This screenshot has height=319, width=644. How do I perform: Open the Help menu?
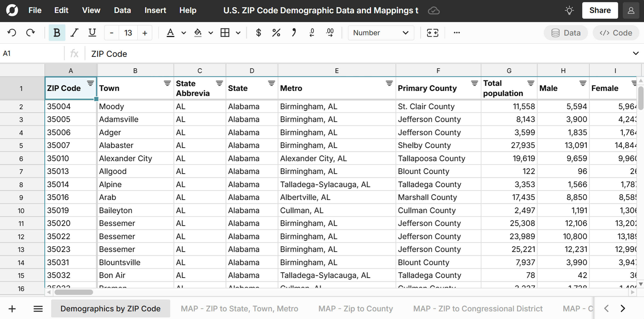pyautogui.click(x=188, y=11)
